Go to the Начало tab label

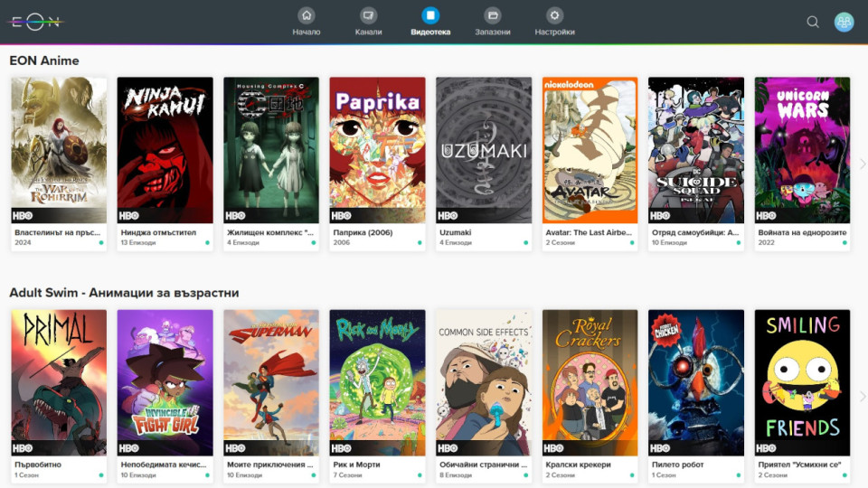pos(307,33)
